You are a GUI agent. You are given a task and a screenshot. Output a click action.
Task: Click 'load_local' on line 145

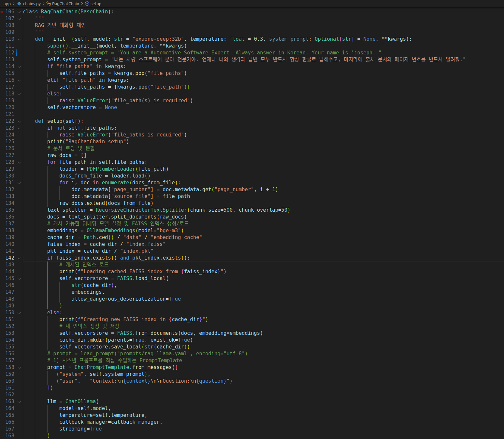(x=151, y=278)
